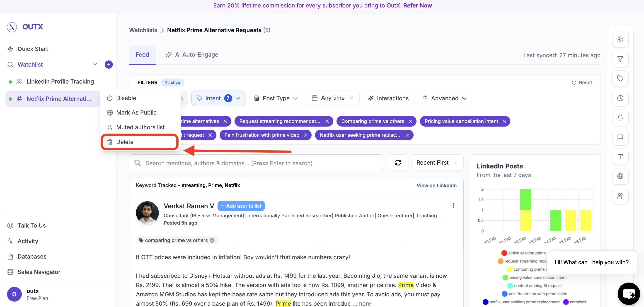Click the tag label icon in right sidebar
Screen dimensions: 644x307
coord(620,78)
